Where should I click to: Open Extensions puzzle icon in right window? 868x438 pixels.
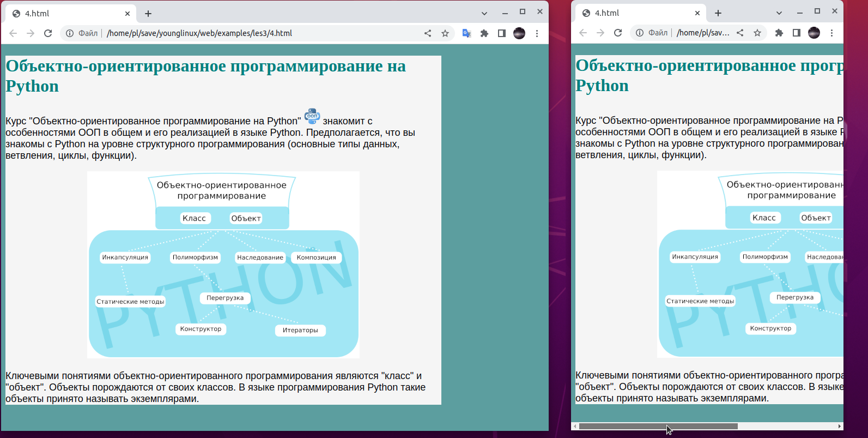[x=779, y=33]
